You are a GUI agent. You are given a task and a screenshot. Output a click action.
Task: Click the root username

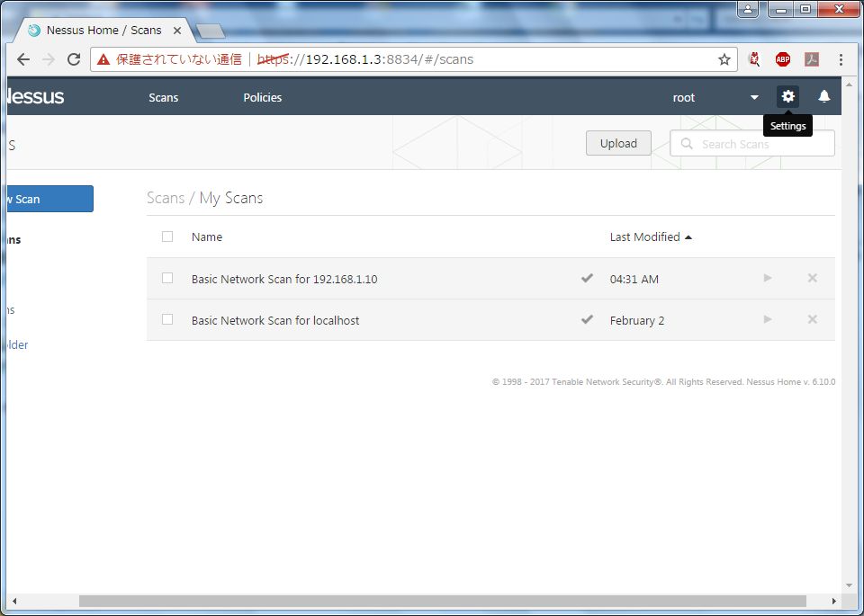pos(684,97)
